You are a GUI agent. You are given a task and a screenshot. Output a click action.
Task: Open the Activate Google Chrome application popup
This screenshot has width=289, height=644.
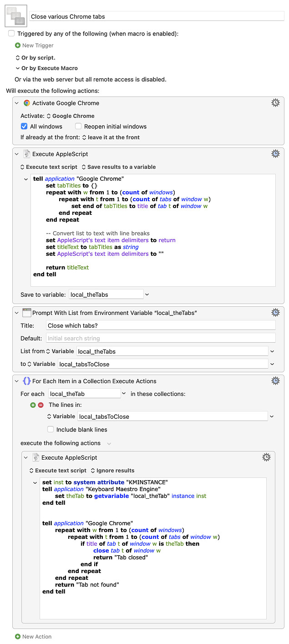click(x=71, y=116)
